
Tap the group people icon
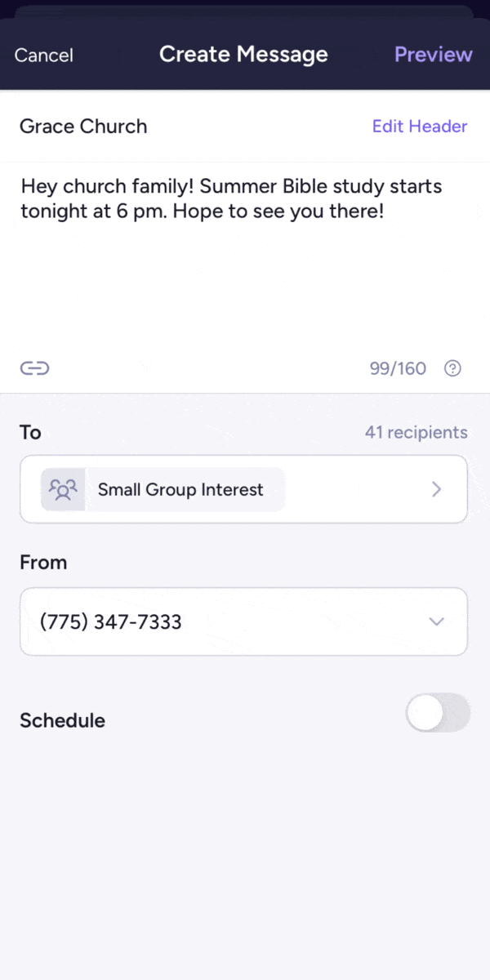pos(63,489)
